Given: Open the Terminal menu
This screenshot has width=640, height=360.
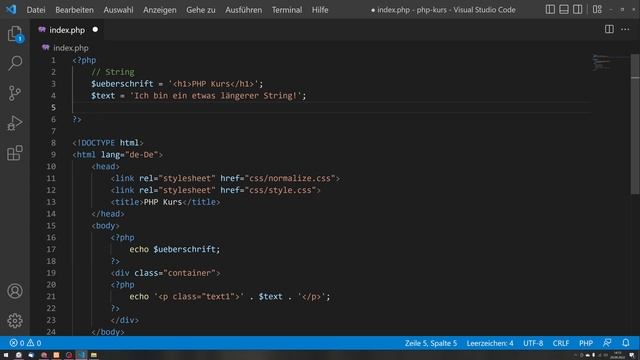Looking at the screenshot, I should tap(287, 9).
